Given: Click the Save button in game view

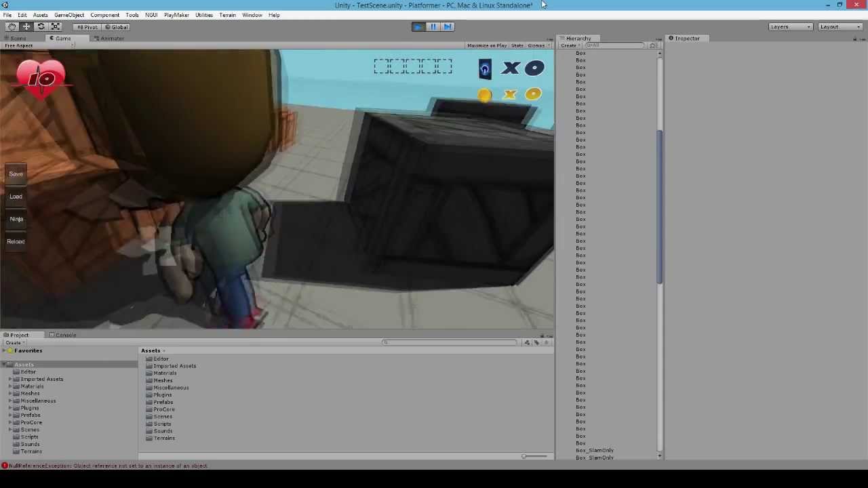Looking at the screenshot, I should [x=16, y=174].
